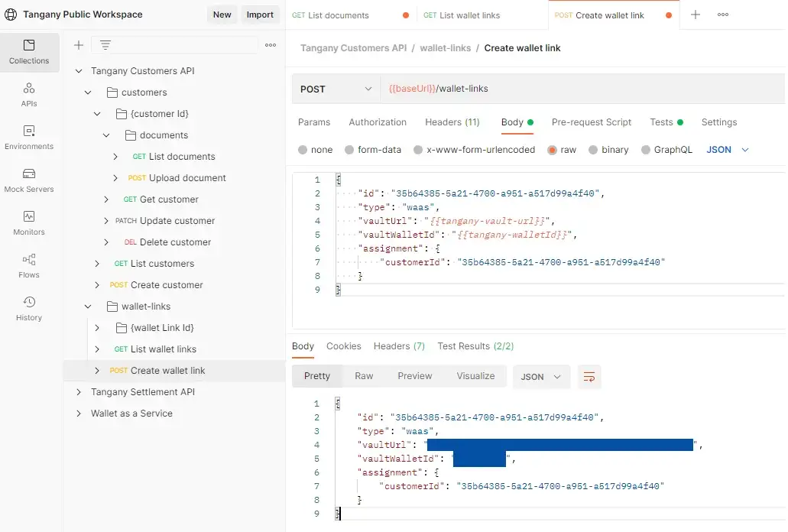The height and width of the screenshot is (532, 788).
Task: Go to Tangany Customers API breadcrumb
Action: (353, 48)
